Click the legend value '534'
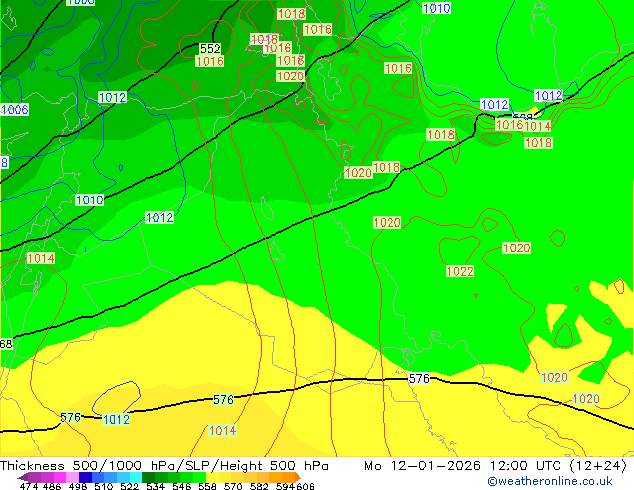This screenshot has height=490, width=634. click(x=155, y=486)
